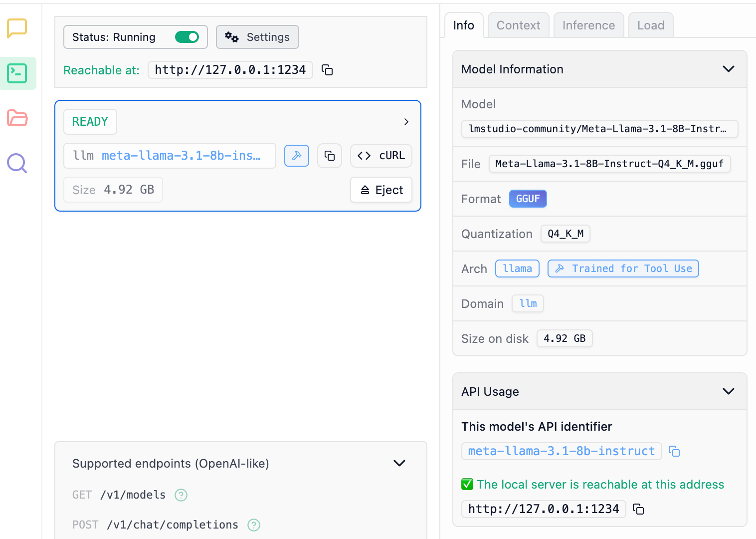
Task: Click the READY status badge
Action: (90, 122)
